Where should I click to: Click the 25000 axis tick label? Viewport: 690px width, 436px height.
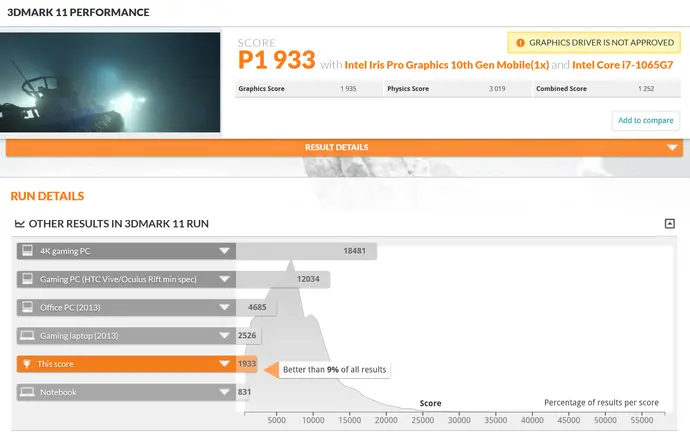pyautogui.click(x=422, y=420)
